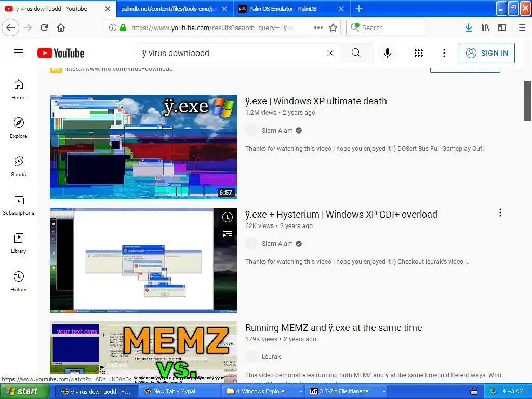Open Leurak channel link
The image size is (532, 399).
point(271,357)
